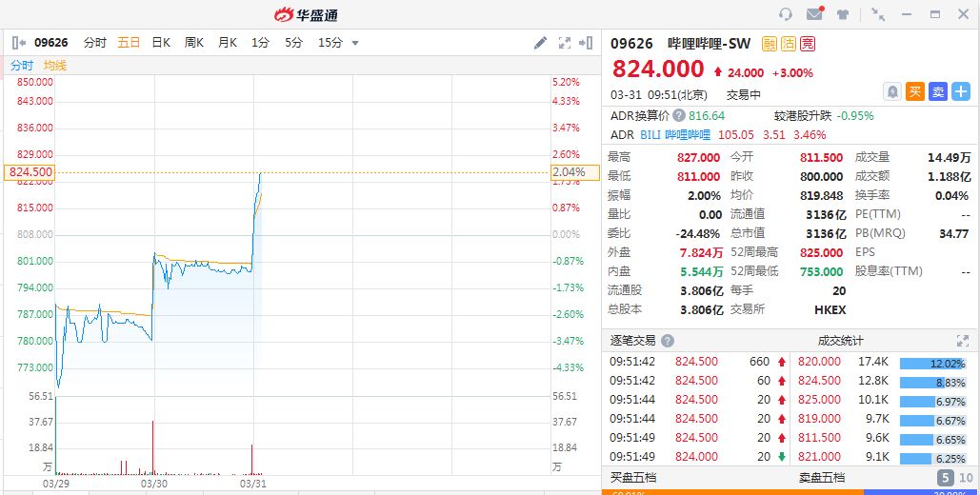
Task: Click the 12.02% volume distribution bar
Action: tap(932, 363)
